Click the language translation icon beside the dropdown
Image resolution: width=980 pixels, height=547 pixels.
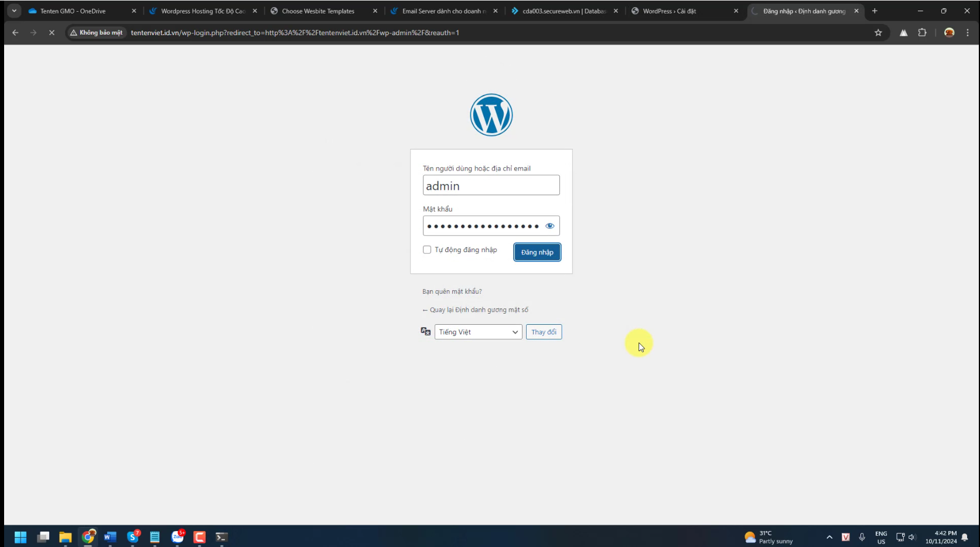click(x=426, y=332)
